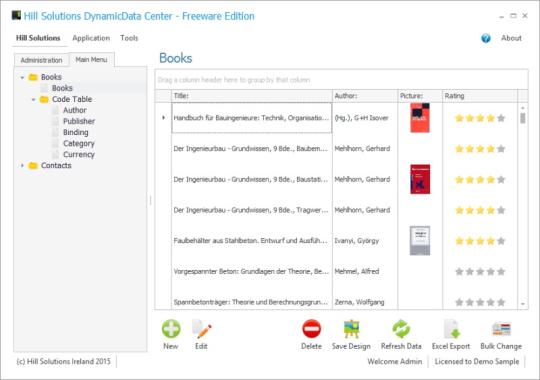Sort by the Author column header
The width and height of the screenshot is (540, 380).
coord(365,96)
